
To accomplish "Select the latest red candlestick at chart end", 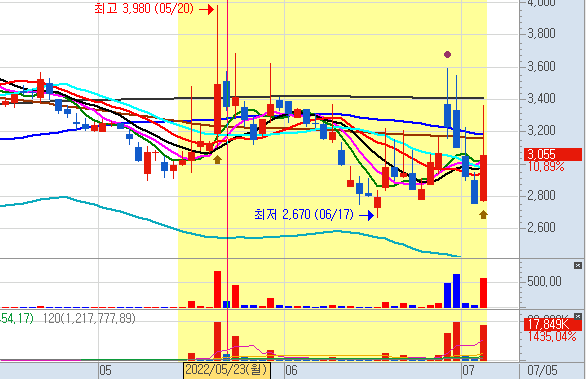I will [x=483, y=178].
